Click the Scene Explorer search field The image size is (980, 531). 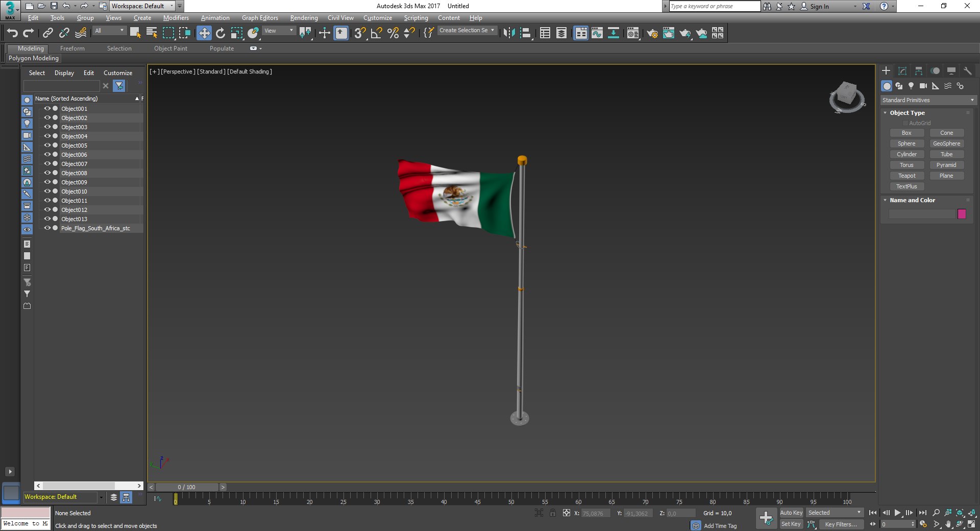tap(62, 86)
